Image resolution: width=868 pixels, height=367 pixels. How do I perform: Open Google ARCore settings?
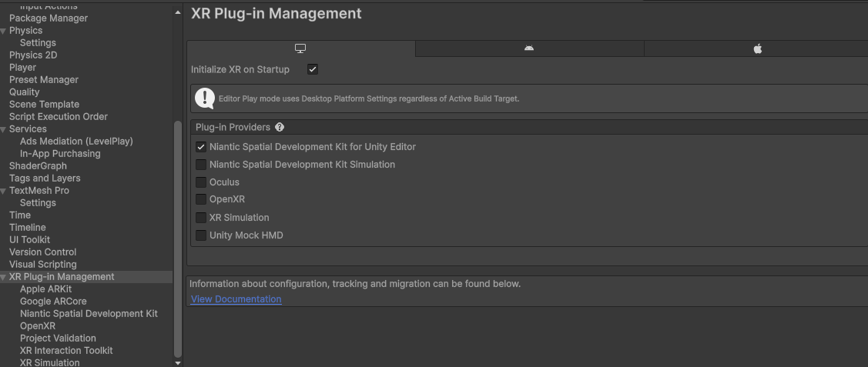(x=53, y=302)
